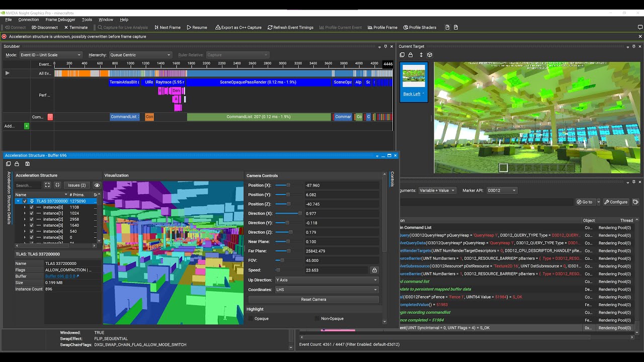Click the expand-all icon beside the Search box
This screenshot has height=362, width=644.
point(47,185)
